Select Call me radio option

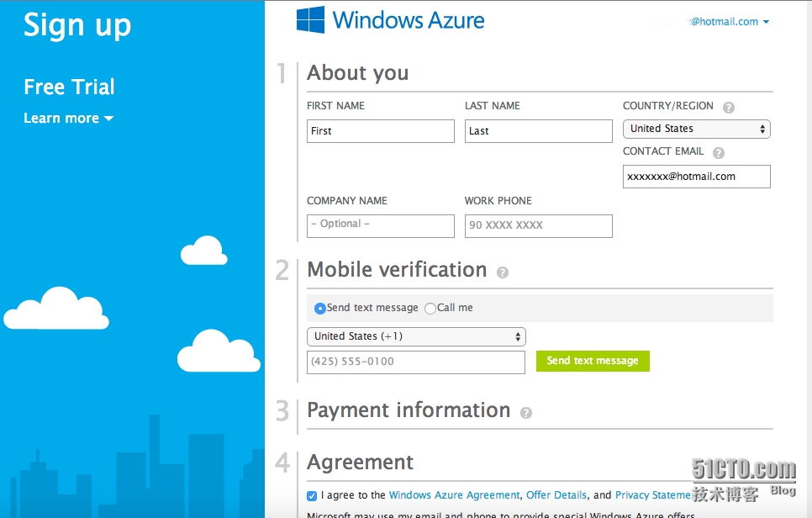tap(430, 309)
